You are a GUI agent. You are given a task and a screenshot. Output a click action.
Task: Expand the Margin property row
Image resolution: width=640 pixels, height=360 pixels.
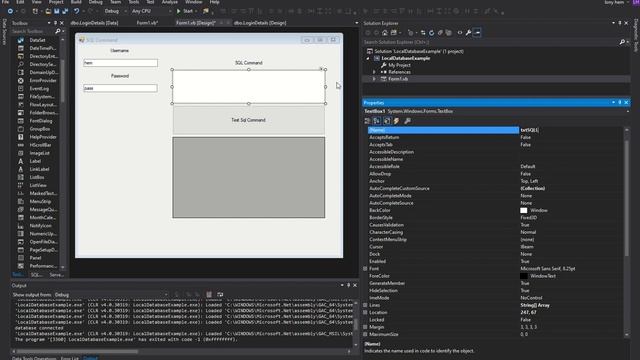[x=365, y=327]
